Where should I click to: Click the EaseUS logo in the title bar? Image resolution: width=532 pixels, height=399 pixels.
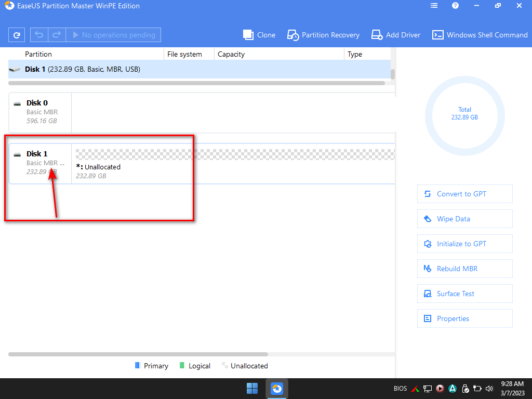pyautogui.click(x=9, y=6)
